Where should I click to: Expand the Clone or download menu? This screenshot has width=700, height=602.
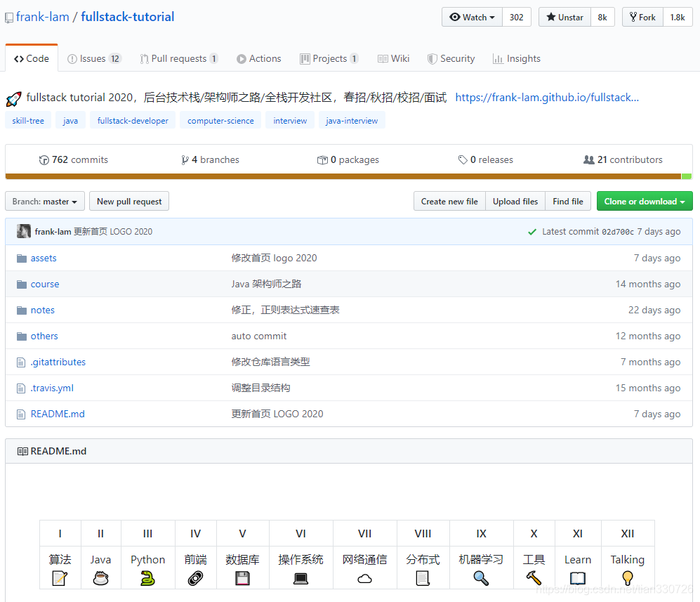645,202
